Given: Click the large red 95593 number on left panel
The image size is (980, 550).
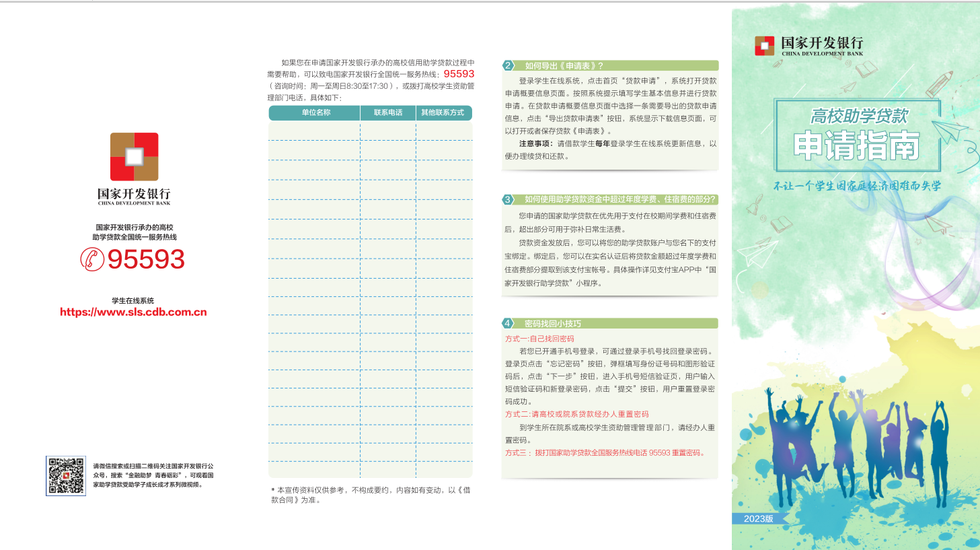Looking at the screenshot, I should [x=146, y=259].
